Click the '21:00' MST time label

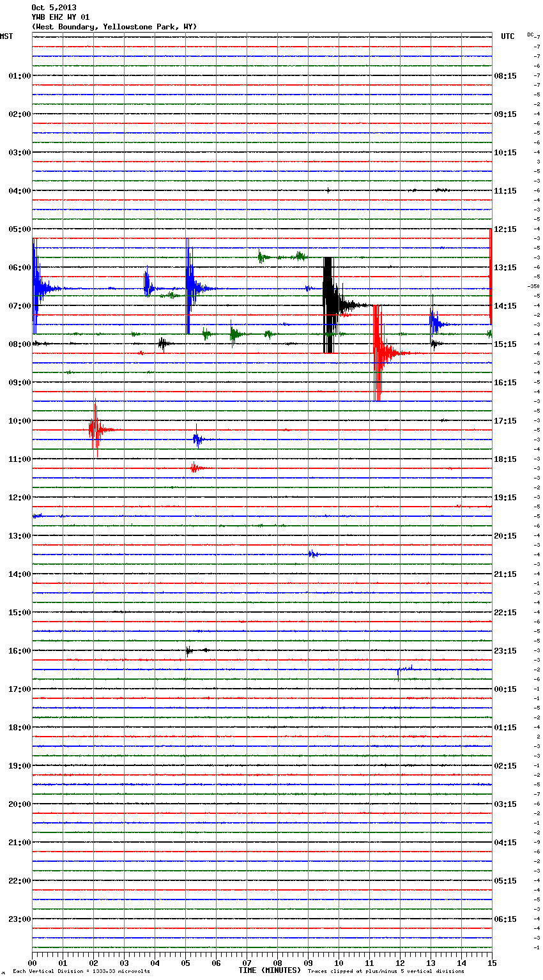pos(20,843)
